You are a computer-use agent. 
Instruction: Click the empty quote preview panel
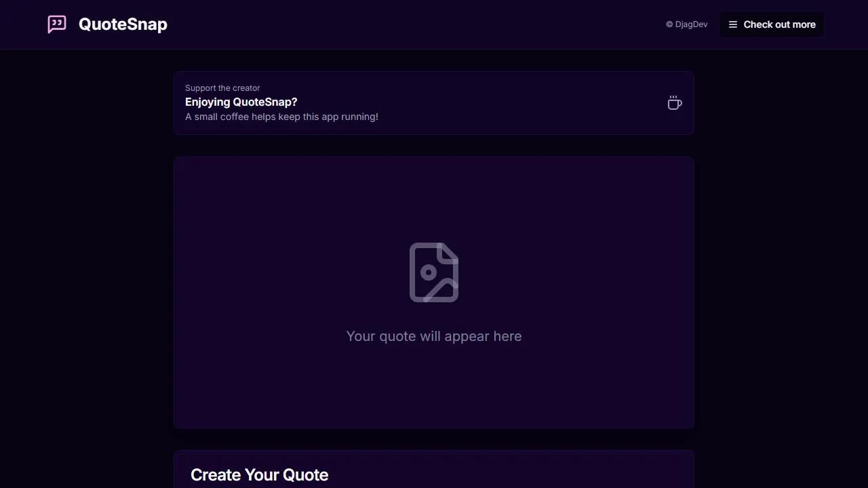point(433,386)
